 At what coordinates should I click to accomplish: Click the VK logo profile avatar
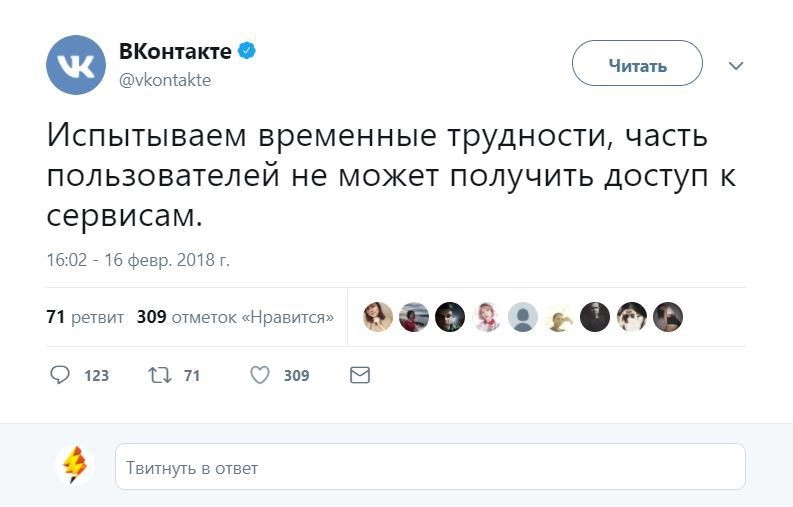point(76,65)
